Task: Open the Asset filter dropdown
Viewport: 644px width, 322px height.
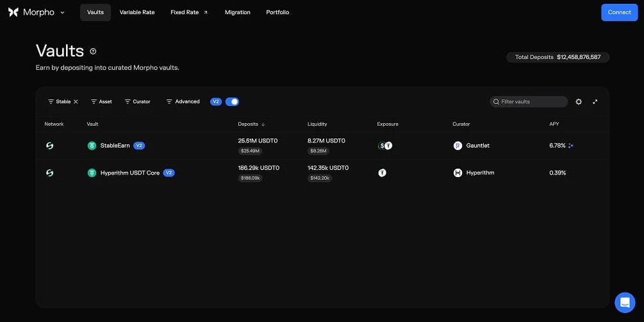Action: [101, 101]
